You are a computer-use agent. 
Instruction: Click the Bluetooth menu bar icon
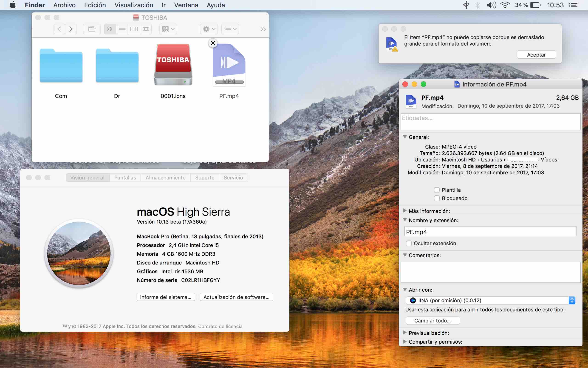pyautogui.click(x=478, y=5)
